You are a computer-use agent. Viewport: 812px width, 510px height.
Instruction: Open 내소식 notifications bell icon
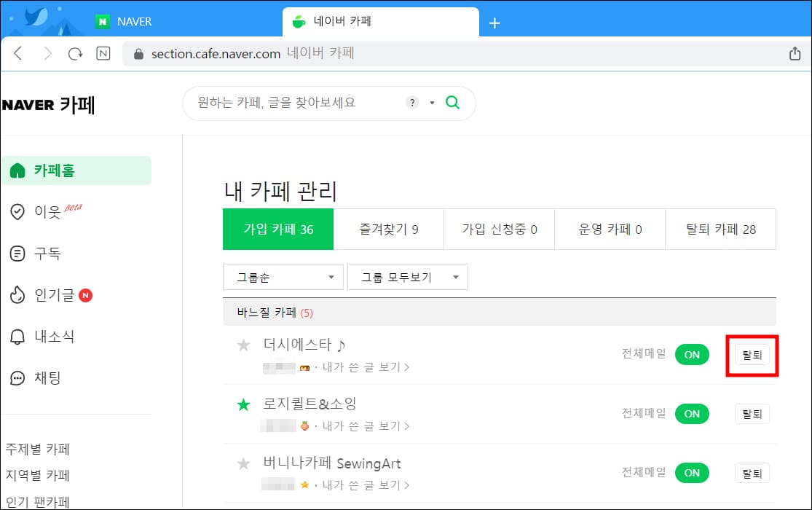(16, 337)
